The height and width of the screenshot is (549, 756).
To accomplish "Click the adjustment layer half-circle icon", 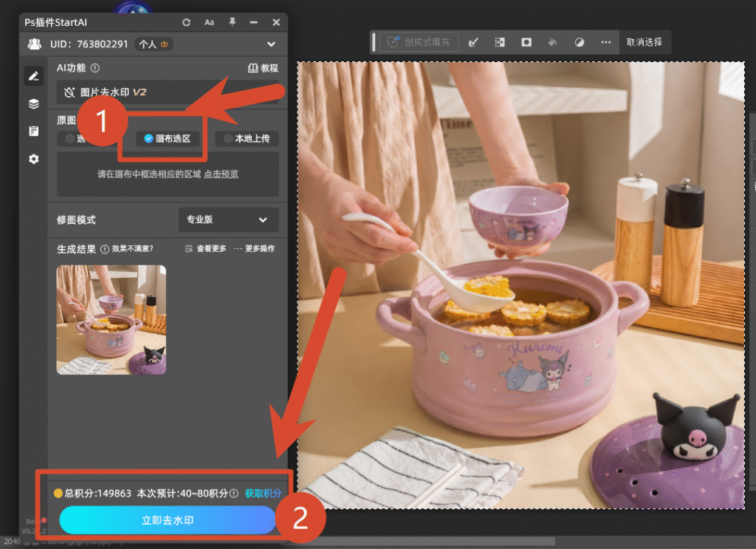I will click(580, 42).
